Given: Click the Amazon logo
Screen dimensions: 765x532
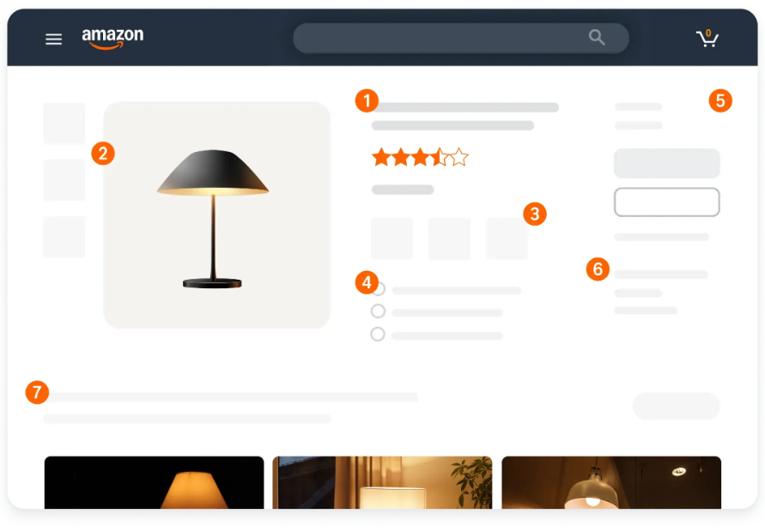Looking at the screenshot, I should pos(112,39).
